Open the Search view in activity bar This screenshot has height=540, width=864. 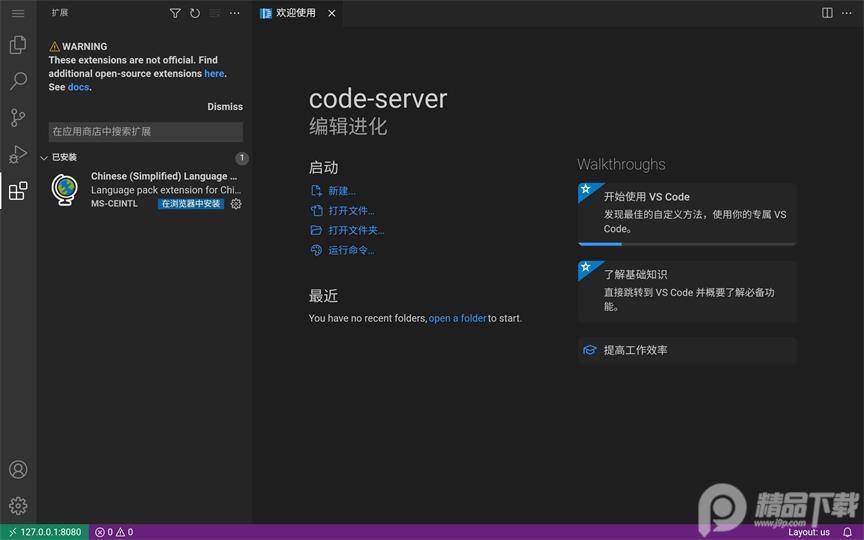[18, 81]
